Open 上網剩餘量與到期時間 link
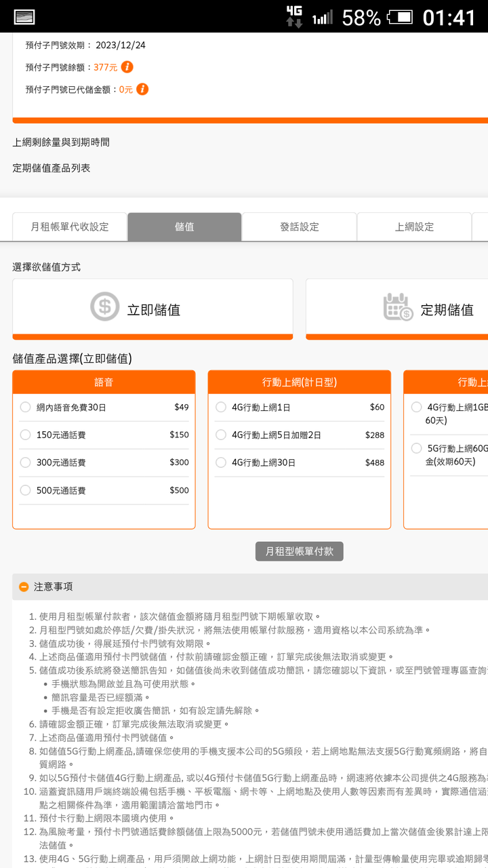The height and width of the screenshot is (868, 488). (61, 142)
